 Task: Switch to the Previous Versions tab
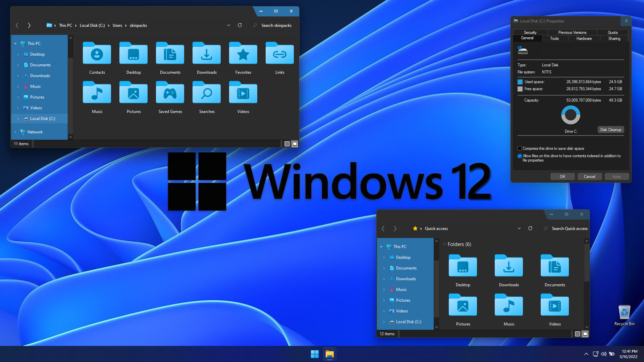[x=572, y=33]
